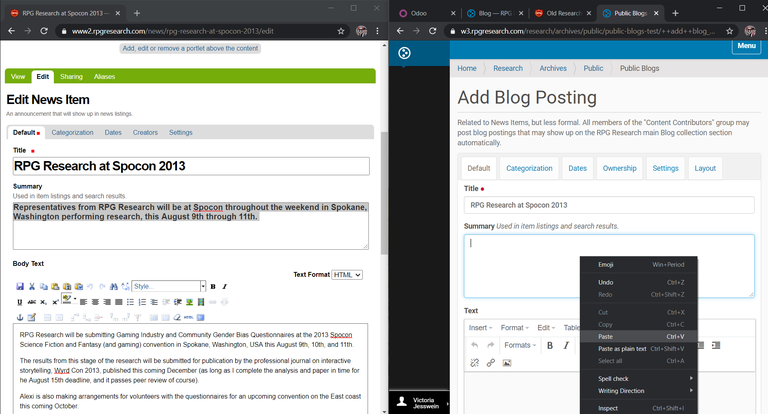This screenshot has height=414, width=768.
Task: Click the align left icon in left editor
Action: point(83,302)
